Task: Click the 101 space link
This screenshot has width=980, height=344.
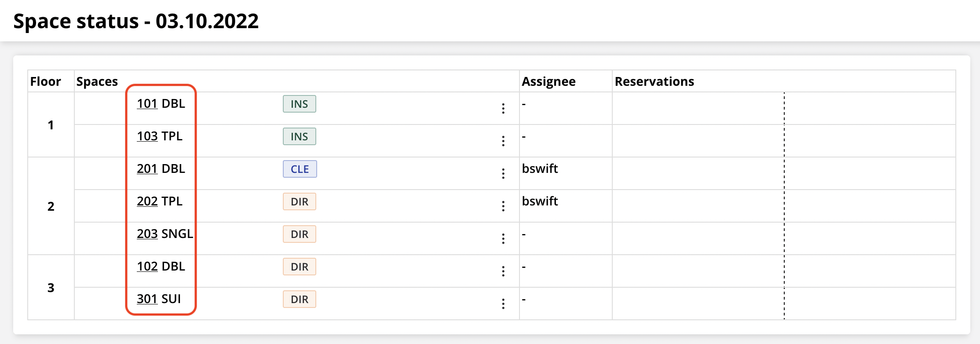Action: pyautogui.click(x=147, y=104)
